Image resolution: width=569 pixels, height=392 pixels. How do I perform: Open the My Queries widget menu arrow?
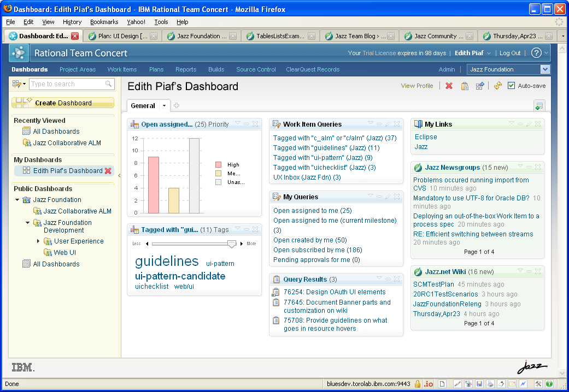(371, 196)
